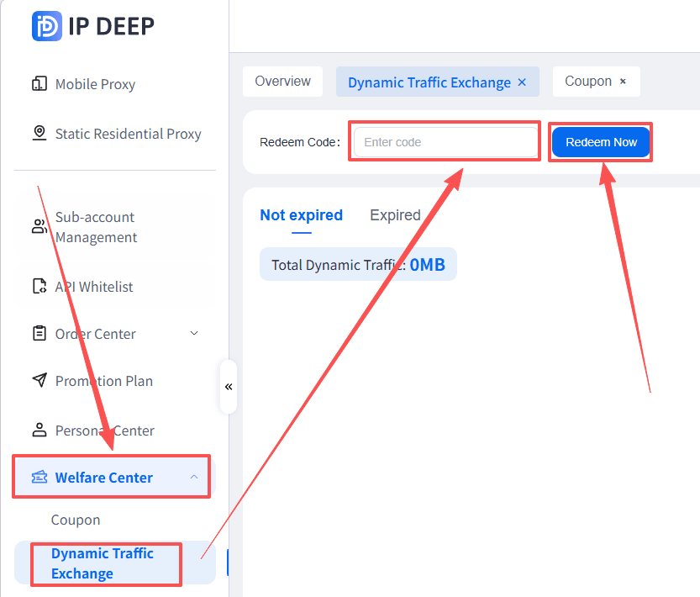Expand the Order Center chevron
700x597 pixels.
[194, 333]
